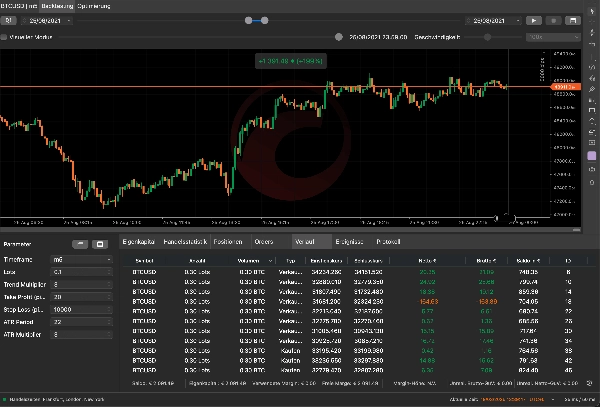Open the Ereignisse tab
The image size is (600, 407).
click(349, 242)
